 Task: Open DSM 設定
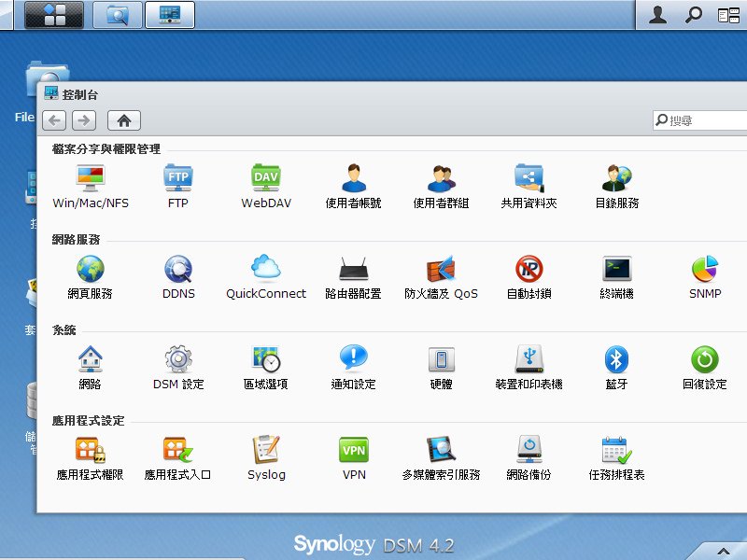pos(178,368)
